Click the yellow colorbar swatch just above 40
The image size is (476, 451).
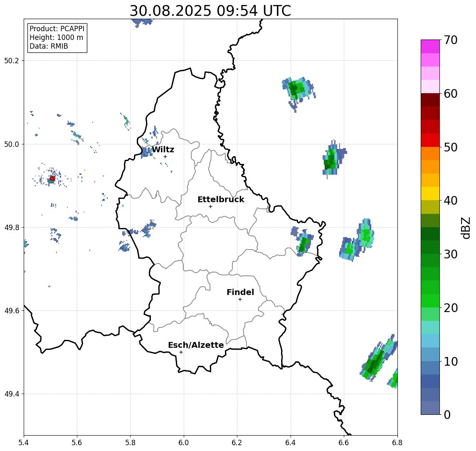click(430, 194)
